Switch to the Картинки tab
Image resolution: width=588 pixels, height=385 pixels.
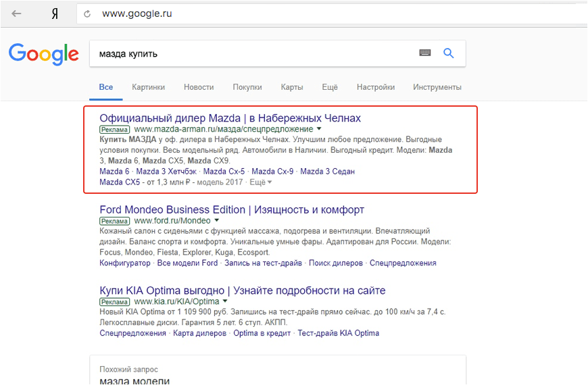point(148,87)
